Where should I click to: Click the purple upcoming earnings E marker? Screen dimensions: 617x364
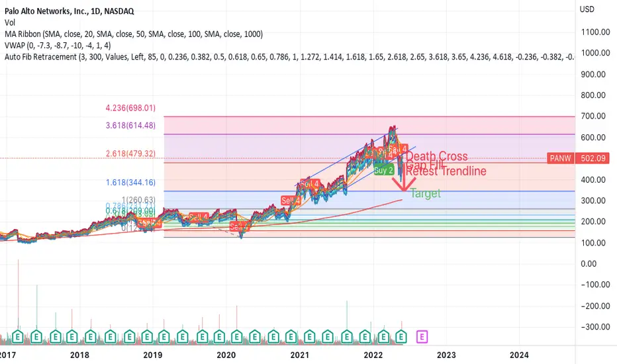click(422, 336)
